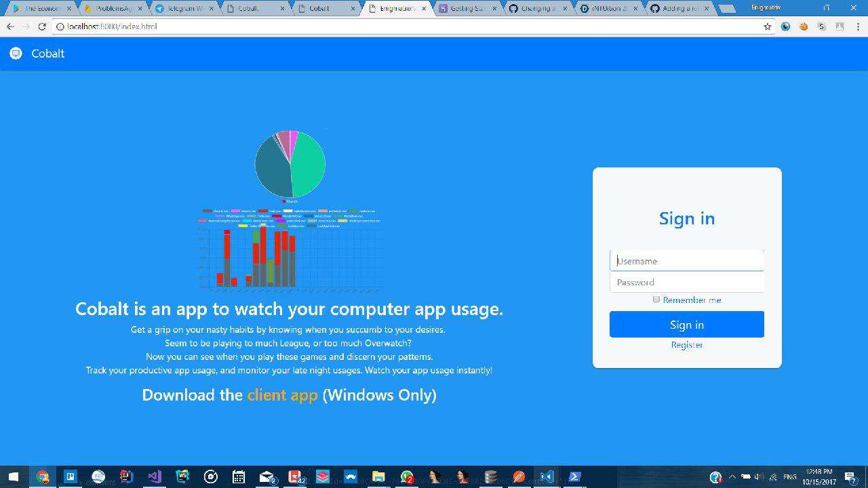
Task: Show hidden system tray icons
Action: (732, 477)
